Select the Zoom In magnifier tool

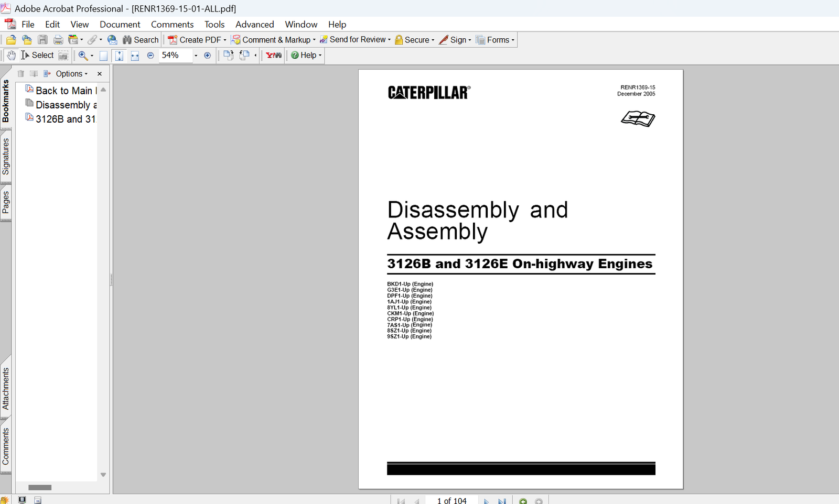[x=83, y=56]
